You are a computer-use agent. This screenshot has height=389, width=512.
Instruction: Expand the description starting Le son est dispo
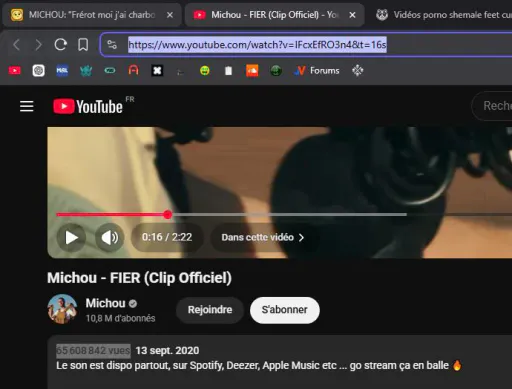tap(259, 365)
